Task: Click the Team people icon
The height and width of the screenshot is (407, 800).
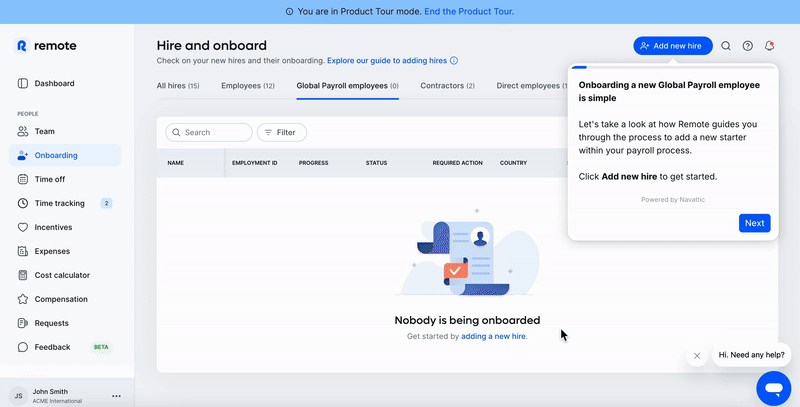Action: [x=22, y=131]
